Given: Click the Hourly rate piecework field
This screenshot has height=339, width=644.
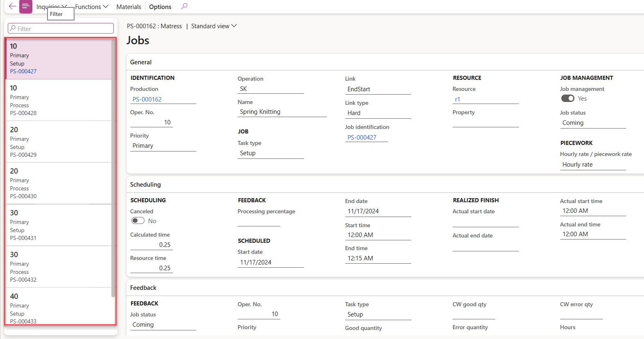Looking at the screenshot, I should point(593,165).
